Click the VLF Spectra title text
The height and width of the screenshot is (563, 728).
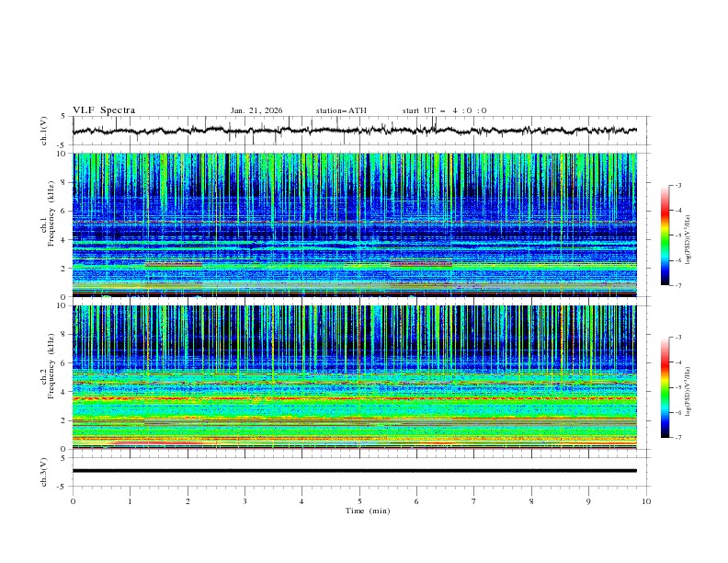(104, 110)
